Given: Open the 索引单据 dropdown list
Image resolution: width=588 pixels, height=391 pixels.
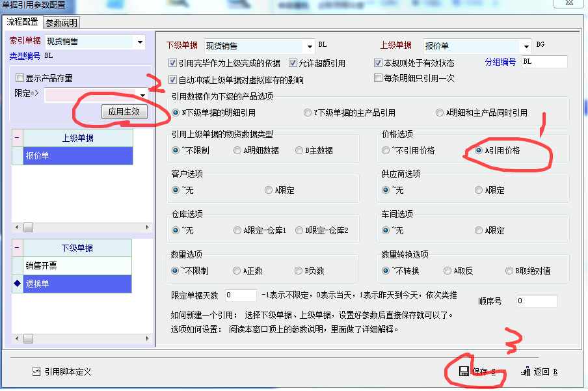Looking at the screenshot, I should (x=140, y=43).
